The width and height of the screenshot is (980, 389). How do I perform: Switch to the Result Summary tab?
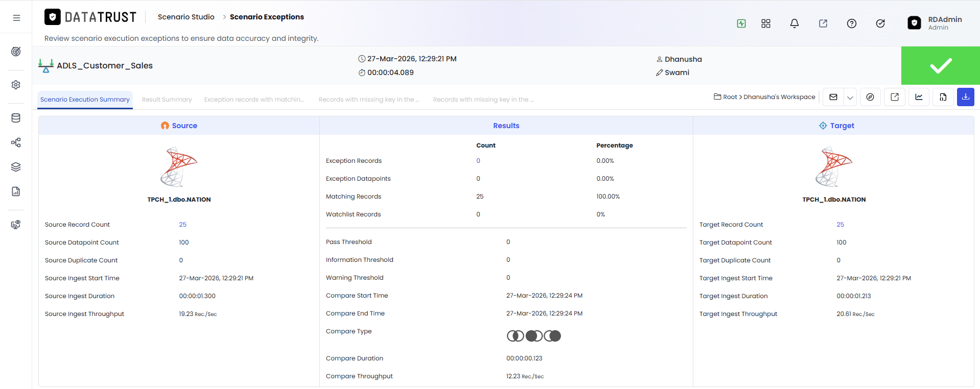click(x=167, y=100)
